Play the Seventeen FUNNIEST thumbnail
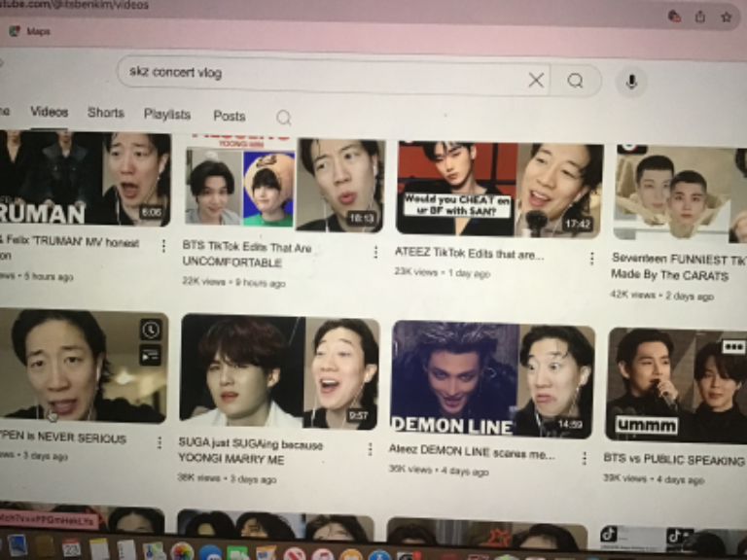 tap(680, 193)
